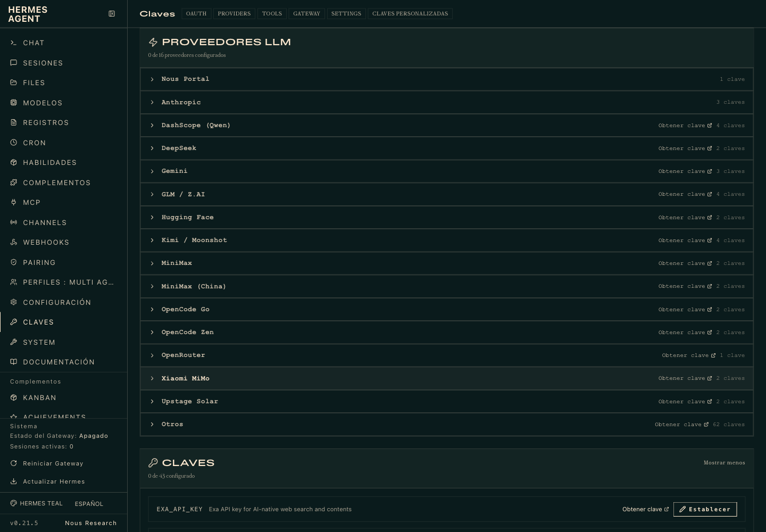Click the '3 claves' count in Anthropic row
This screenshot has width=766, height=532.
coord(730,102)
